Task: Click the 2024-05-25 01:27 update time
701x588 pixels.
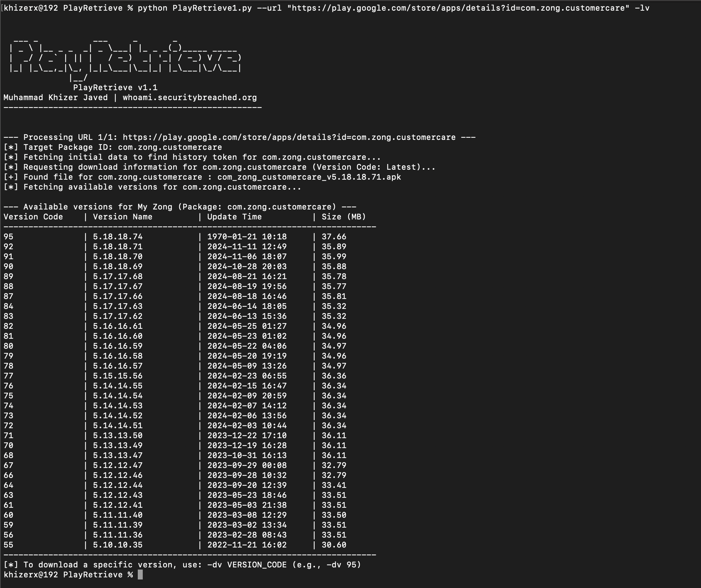Action: 247,326
